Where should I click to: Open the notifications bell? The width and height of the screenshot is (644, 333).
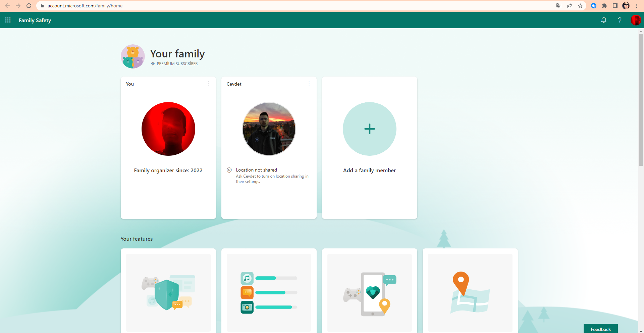[x=604, y=20]
